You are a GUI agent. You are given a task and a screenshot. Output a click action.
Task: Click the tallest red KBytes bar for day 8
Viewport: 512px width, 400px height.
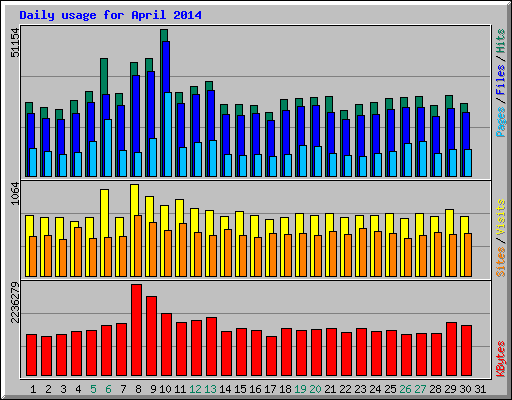[x=136, y=330]
